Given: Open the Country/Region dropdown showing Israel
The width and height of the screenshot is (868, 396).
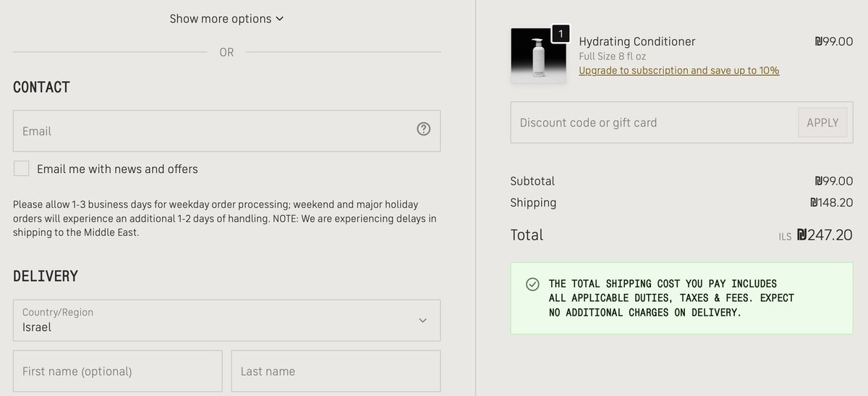Looking at the screenshot, I should click(226, 320).
